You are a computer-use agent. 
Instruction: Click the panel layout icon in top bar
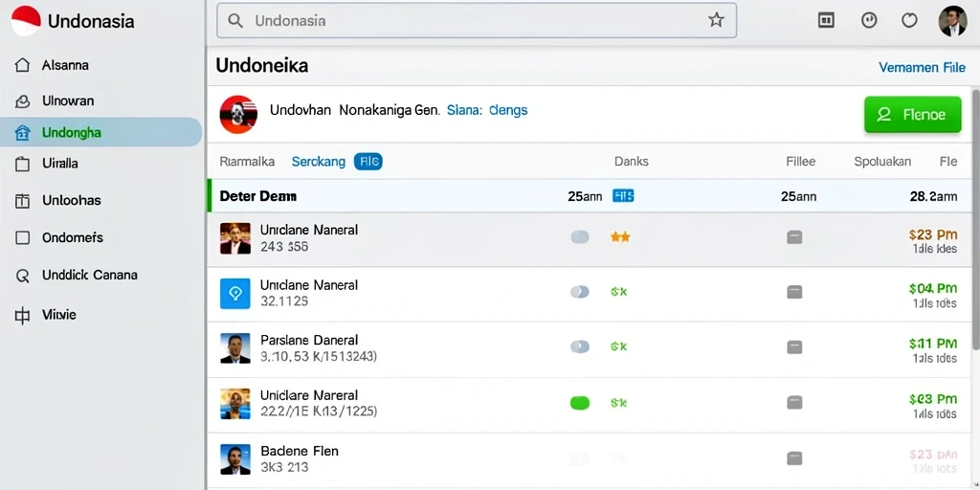coord(826,21)
